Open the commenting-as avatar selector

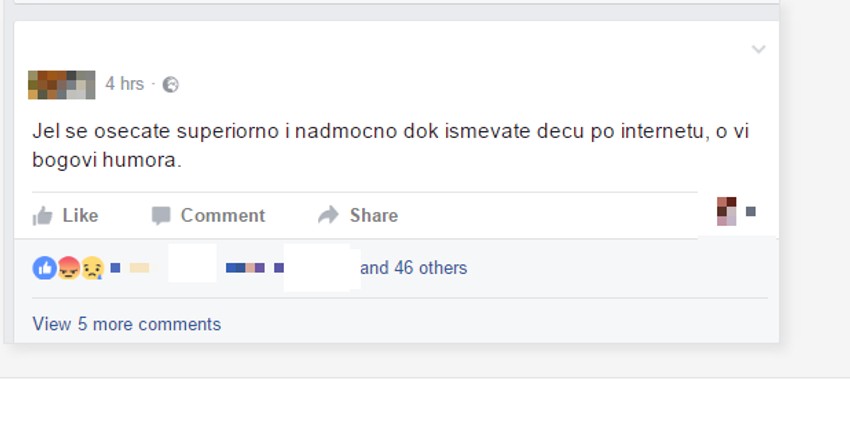point(727,211)
